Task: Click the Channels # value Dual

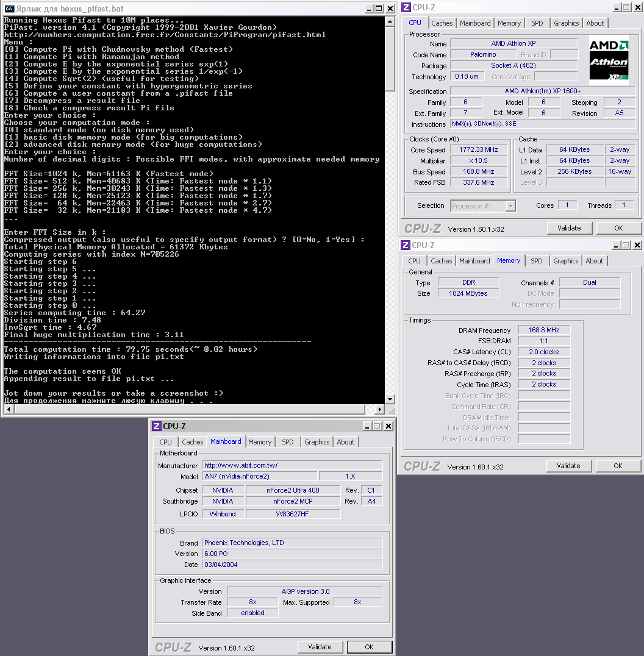Action: pyautogui.click(x=589, y=282)
